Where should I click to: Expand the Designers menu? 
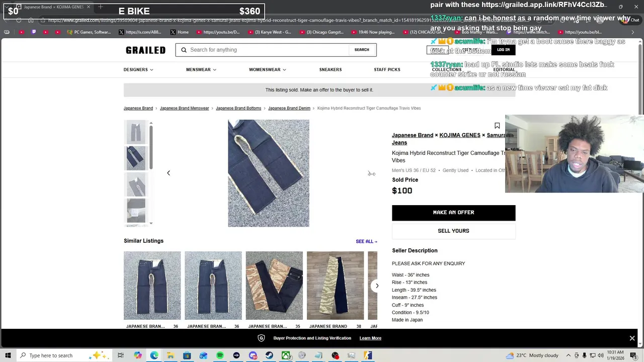click(138, 70)
